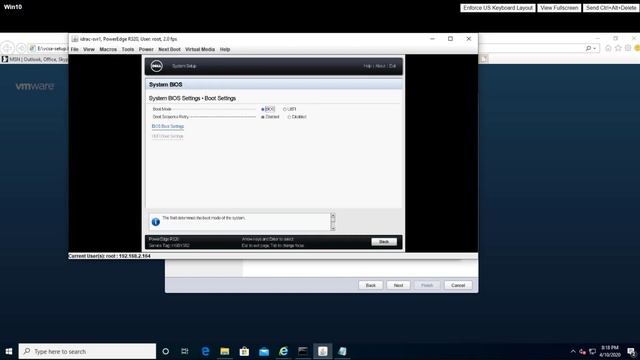This screenshot has width=640, height=360.
Task: Open the Virtual Media menu
Action: [x=200, y=49]
